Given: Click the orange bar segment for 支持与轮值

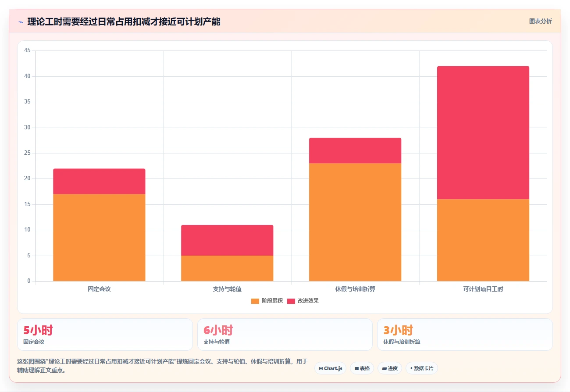Looking at the screenshot, I should (x=227, y=268).
